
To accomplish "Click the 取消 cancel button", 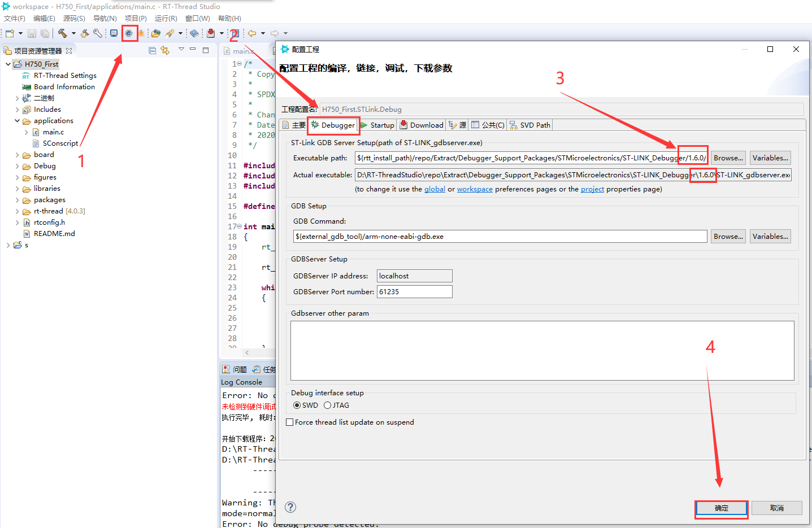I will pyautogui.click(x=777, y=508).
